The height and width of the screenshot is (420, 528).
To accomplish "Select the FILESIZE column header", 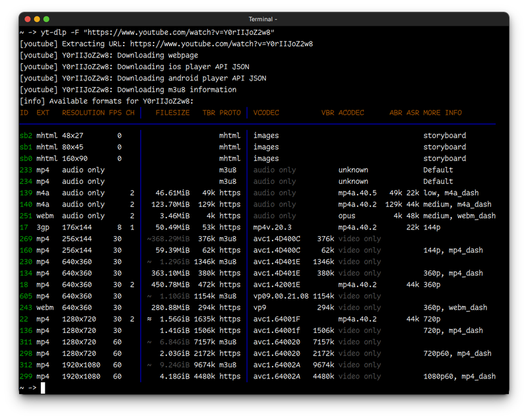I will point(172,113).
